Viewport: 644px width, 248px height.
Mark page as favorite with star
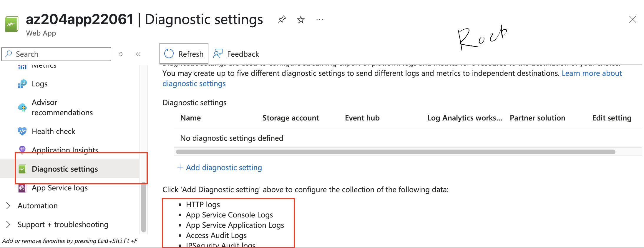click(x=301, y=20)
